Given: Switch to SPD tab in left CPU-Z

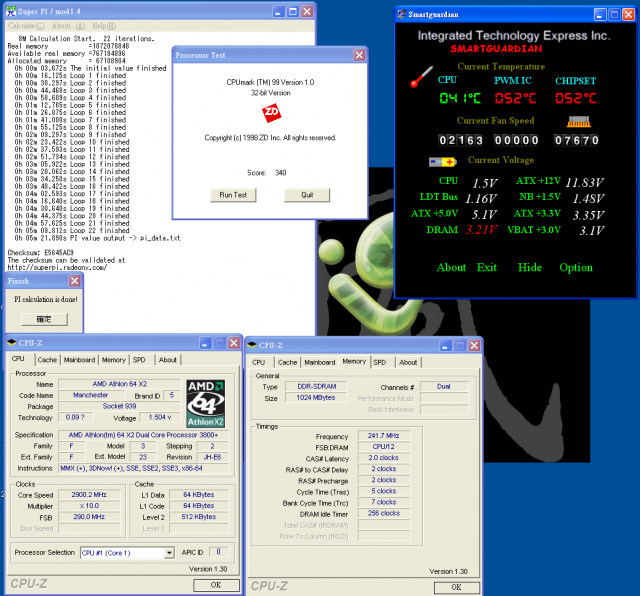Looking at the screenshot, I should point(139,360).
